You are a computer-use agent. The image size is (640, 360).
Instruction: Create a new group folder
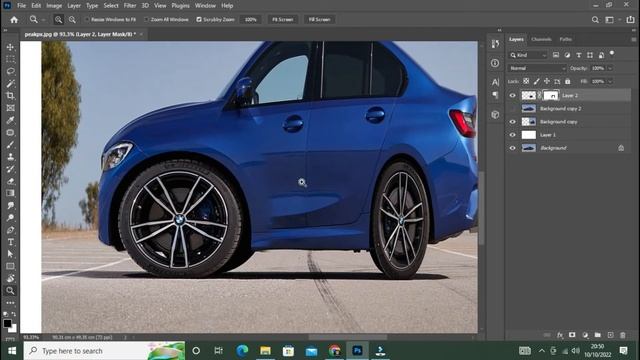(598, 335)
